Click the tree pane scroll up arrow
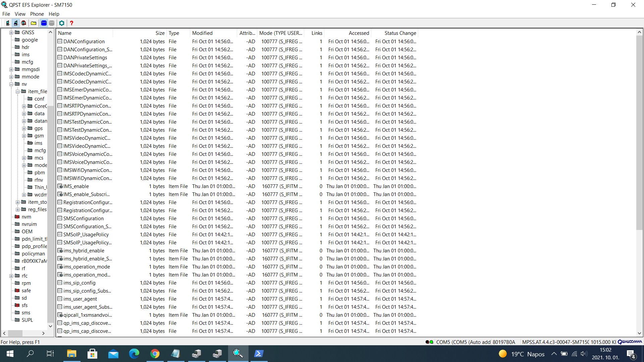This screenshot has width=644, height=362. click(x=50, y=32)
